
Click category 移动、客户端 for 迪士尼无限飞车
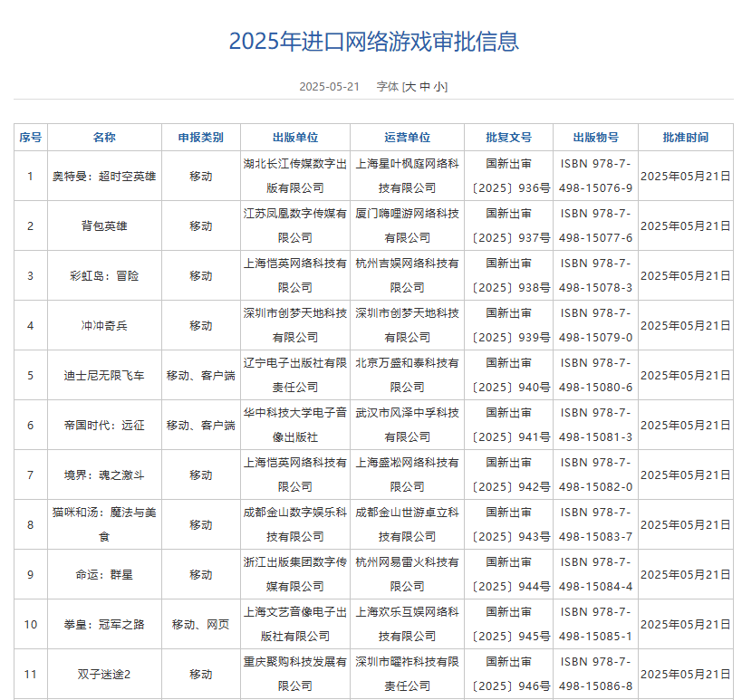[200, 376]
